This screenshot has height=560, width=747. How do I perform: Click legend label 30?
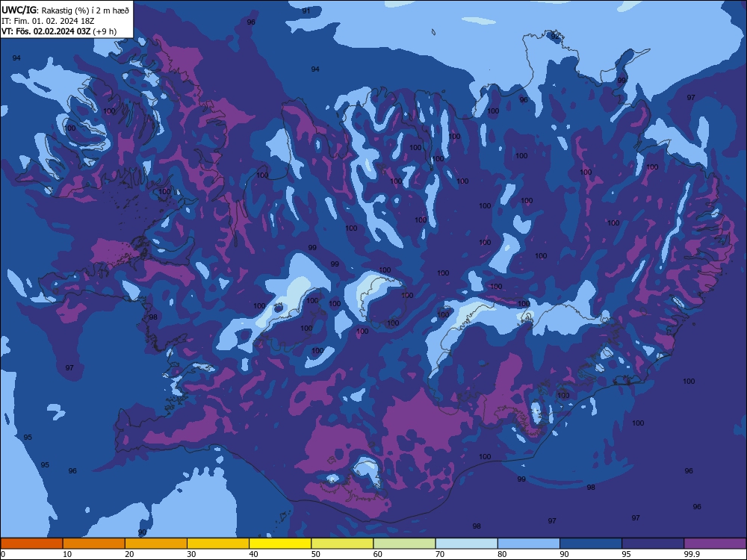click(x=191, y=554)
